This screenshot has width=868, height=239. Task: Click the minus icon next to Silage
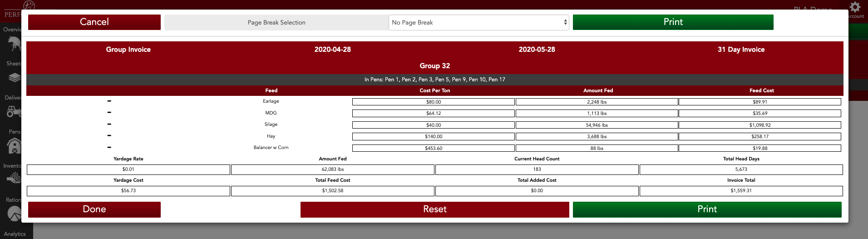click(x=109, y=124)
